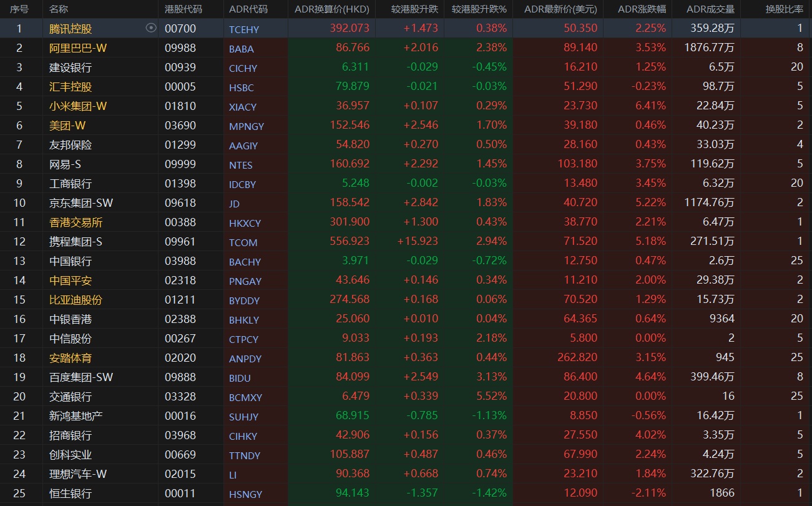Select 安踏体育 in the list
Image resolution: width=812 pixels, height=506 pixels.
point(71,358)
